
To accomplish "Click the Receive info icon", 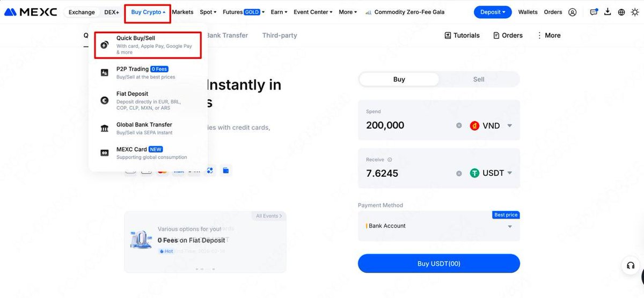I will 390,160.
